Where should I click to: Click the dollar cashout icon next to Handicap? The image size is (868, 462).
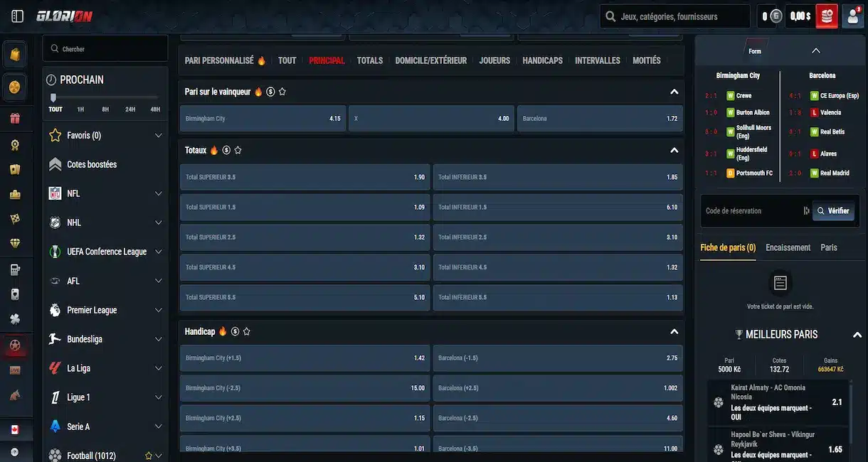(235, 331)
